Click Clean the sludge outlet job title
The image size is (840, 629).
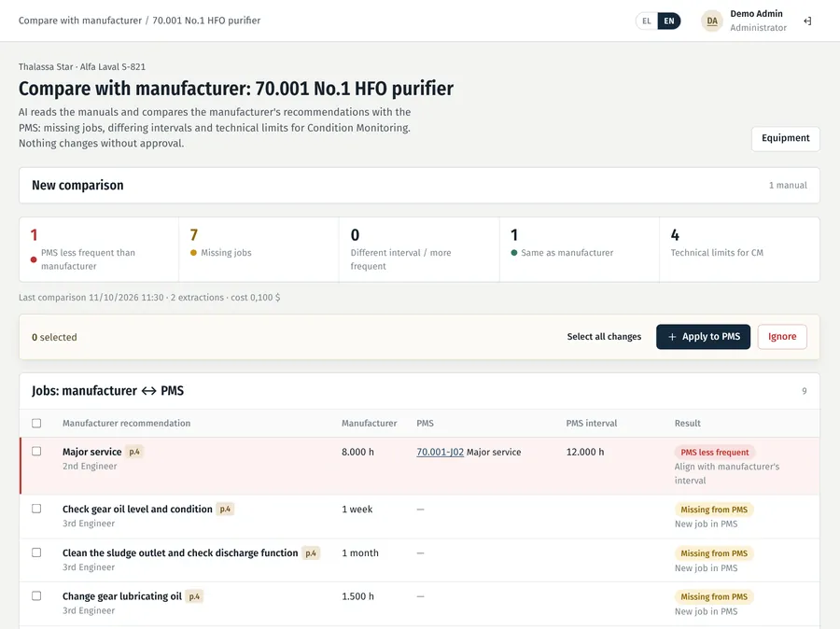tap(180, 552)
